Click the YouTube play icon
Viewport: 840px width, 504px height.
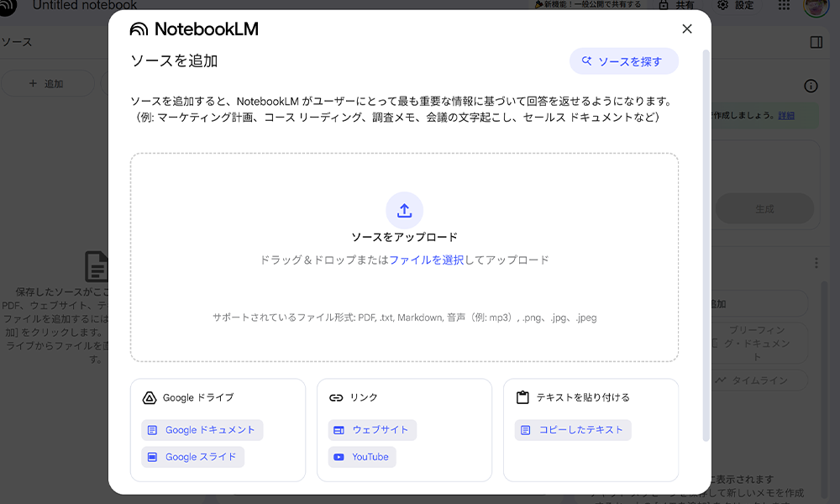[x=339, y=457]
